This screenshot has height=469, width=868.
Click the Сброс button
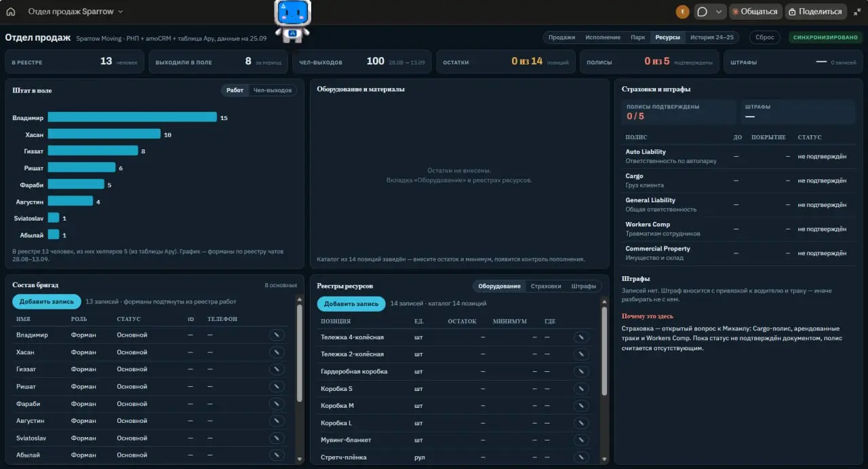(x=764, y=37)
